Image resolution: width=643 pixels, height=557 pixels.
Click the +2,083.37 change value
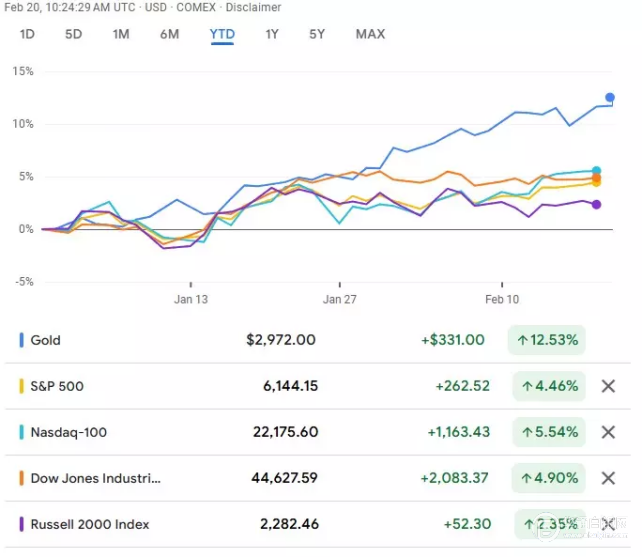[x=454, y=478]
